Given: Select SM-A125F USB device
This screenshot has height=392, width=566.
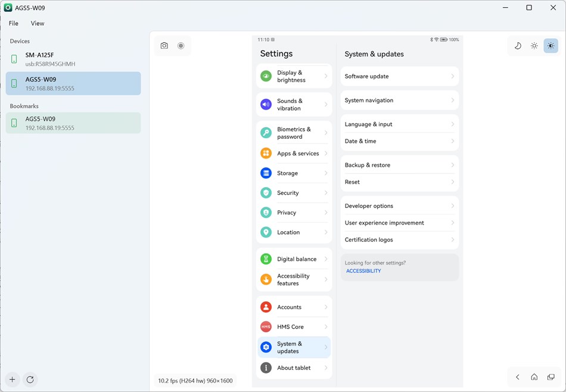Looking at the screenshot, I should click(73, 59).
